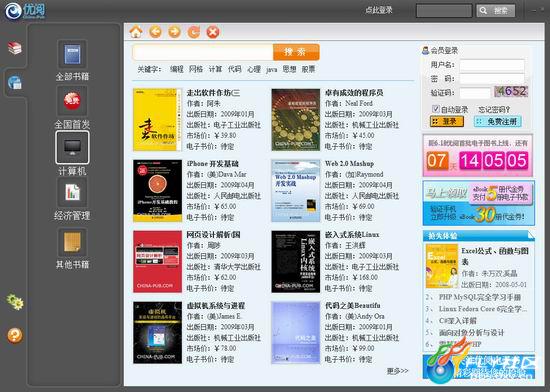Screen dimensions: 550x392
Task: Click the 登录 button
Action: point(447,122)
